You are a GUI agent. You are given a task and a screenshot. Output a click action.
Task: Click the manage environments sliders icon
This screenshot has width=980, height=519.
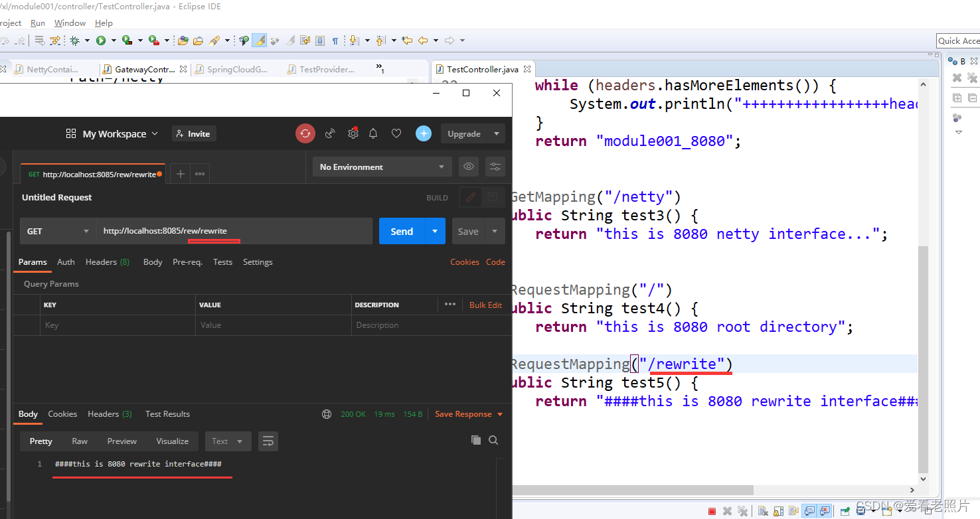[495, 167]
